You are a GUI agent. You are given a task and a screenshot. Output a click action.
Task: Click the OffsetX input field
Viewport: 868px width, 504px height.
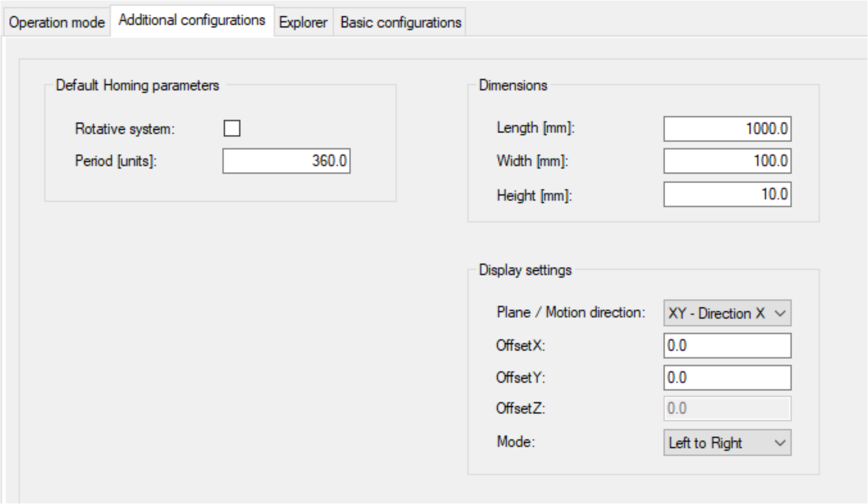pos(727,345)
